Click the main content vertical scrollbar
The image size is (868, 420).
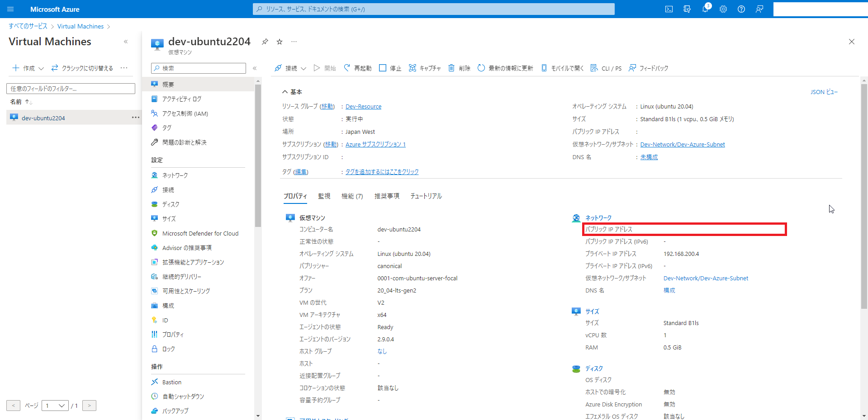(864, 196)
